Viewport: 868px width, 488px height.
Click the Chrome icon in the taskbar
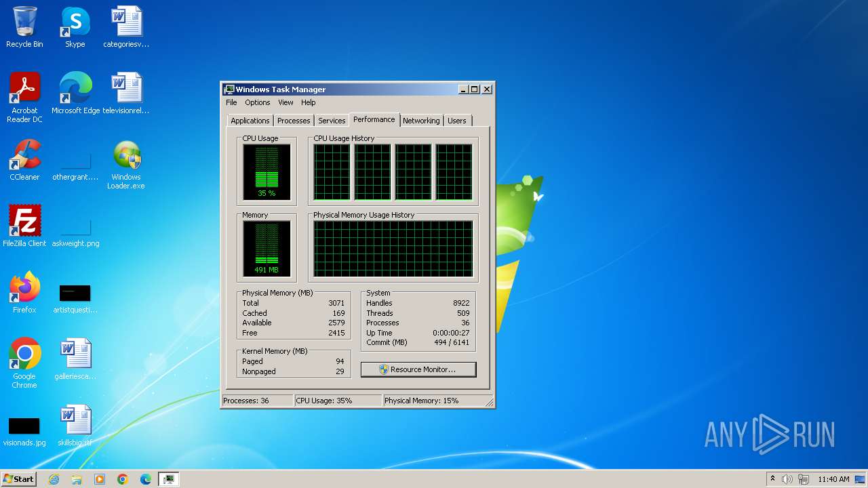point(123,479)
